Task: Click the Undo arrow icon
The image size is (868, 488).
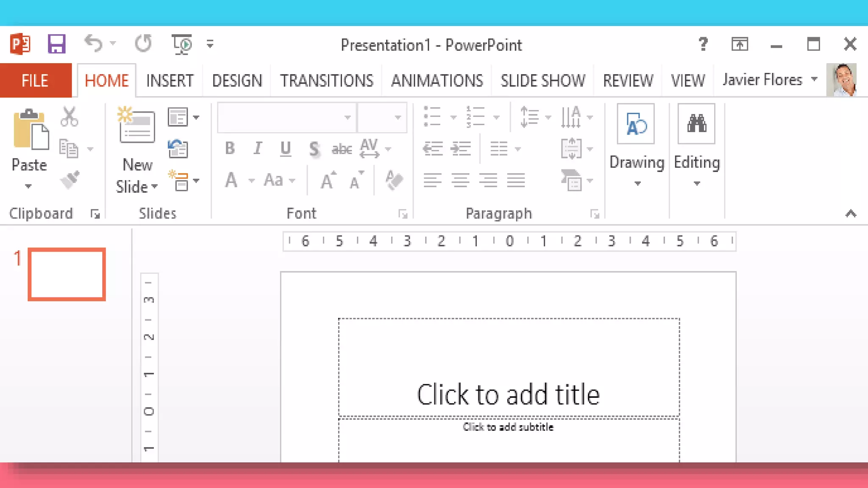Action: coord(94,44)
